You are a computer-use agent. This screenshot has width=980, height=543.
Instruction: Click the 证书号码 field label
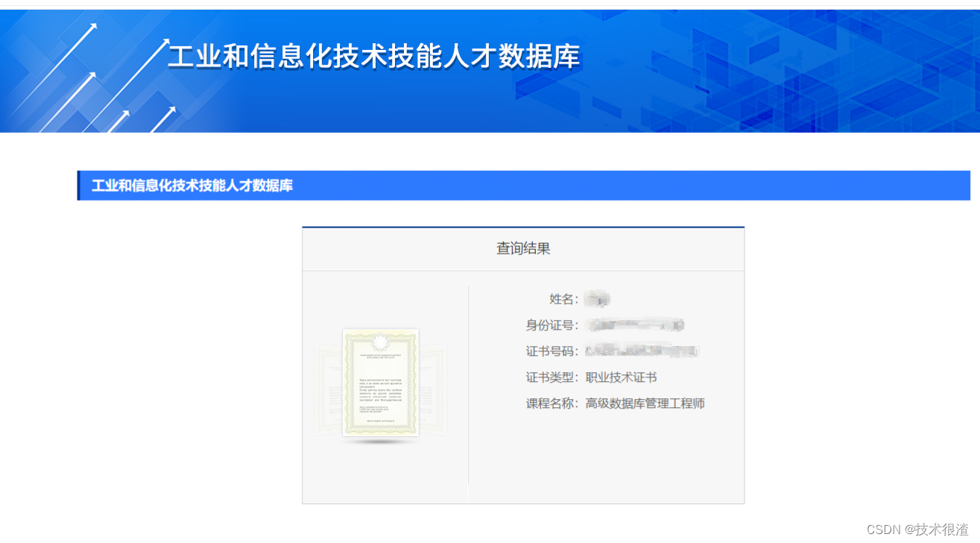pyautogui.click(x=552, y=351)
